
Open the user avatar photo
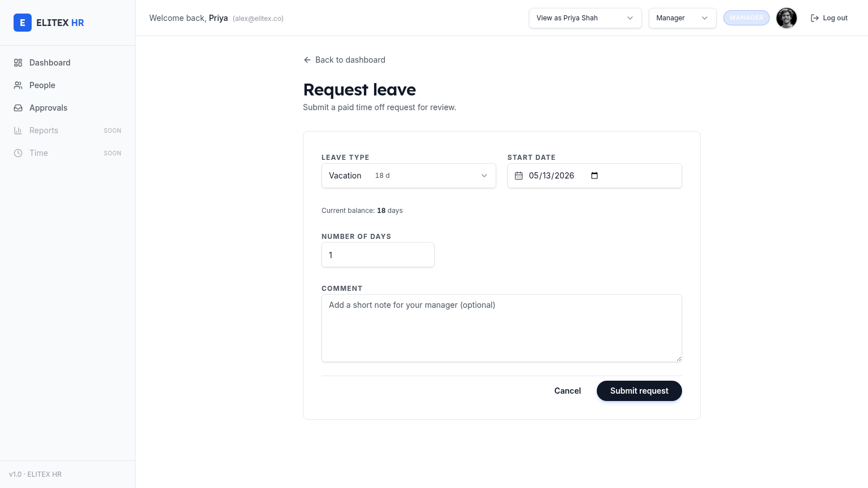(787, 18)
